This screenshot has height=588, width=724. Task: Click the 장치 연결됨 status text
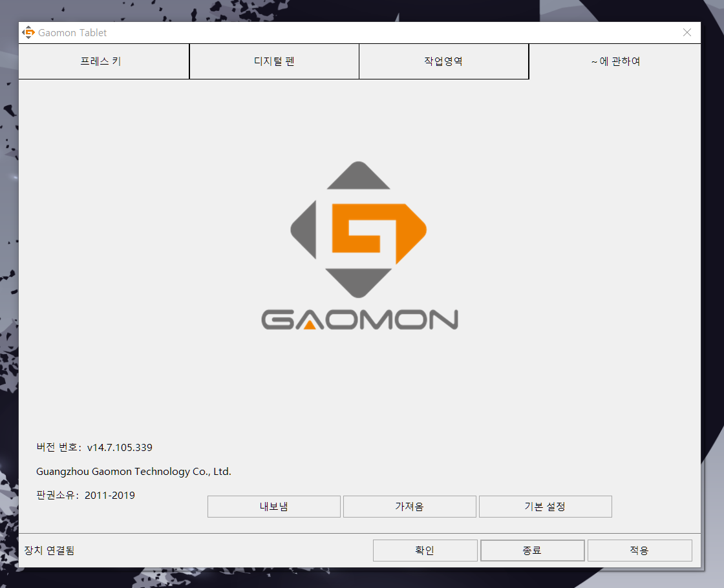click(x=49, y=550)
